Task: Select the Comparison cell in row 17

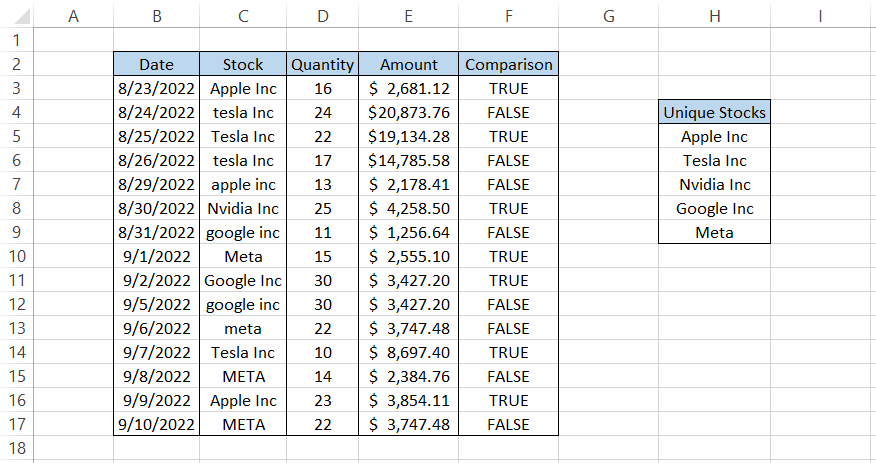Action: point(508,424)
